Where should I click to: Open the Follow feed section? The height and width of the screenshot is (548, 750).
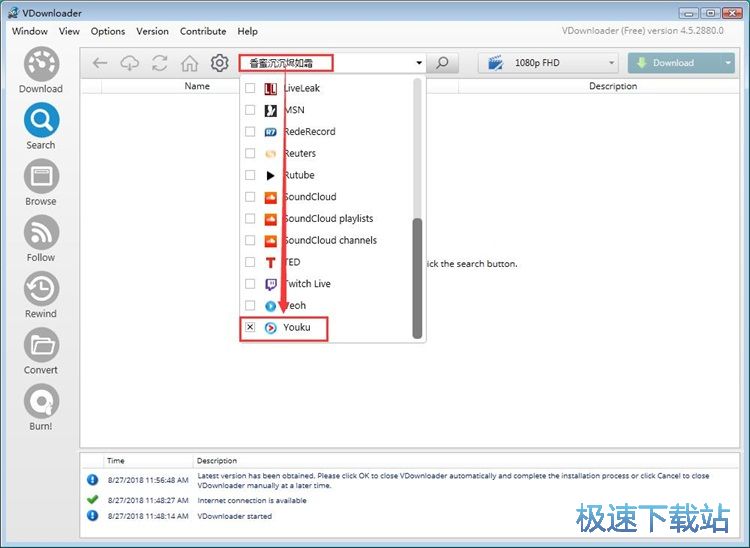[x=41, y=239]
